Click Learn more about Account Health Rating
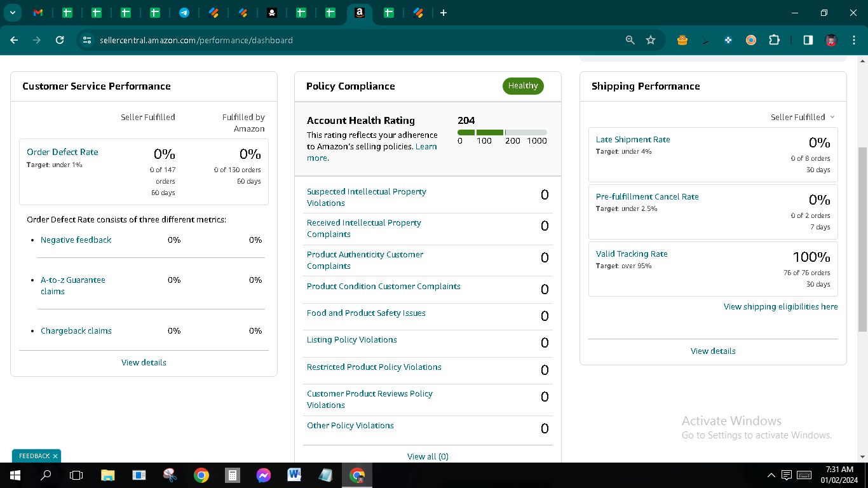The image size is (868, 488). tap(426, 147)
